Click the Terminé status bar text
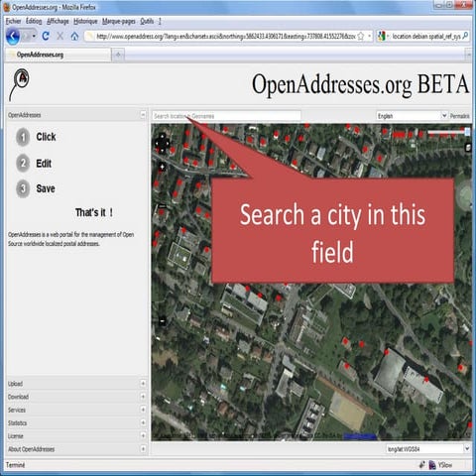Image resolution: width=476 pixels, height=476 pixels. [x=16, y=465]
